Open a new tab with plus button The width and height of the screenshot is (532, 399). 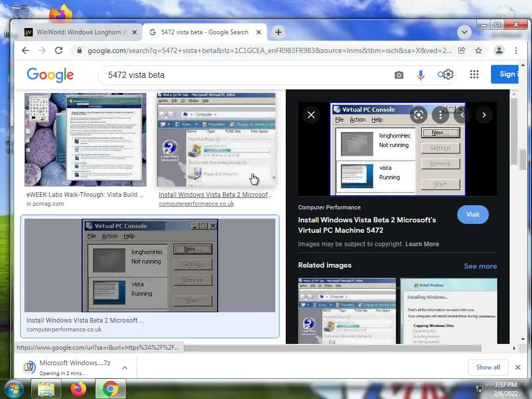tap(278, 32)
